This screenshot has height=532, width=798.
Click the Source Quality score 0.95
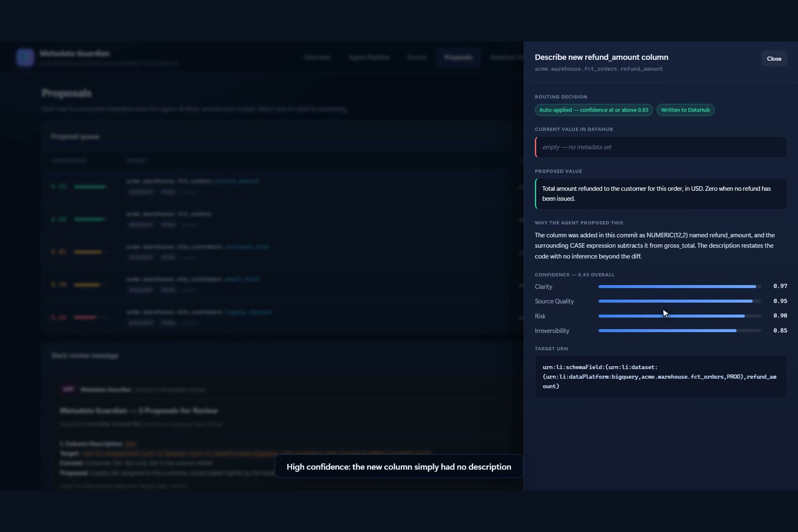780,301
